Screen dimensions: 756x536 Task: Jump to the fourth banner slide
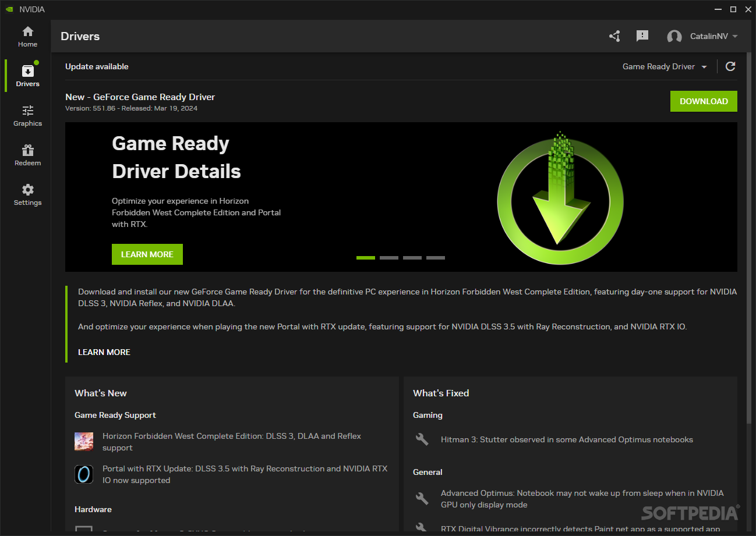(x=436, y=257)
